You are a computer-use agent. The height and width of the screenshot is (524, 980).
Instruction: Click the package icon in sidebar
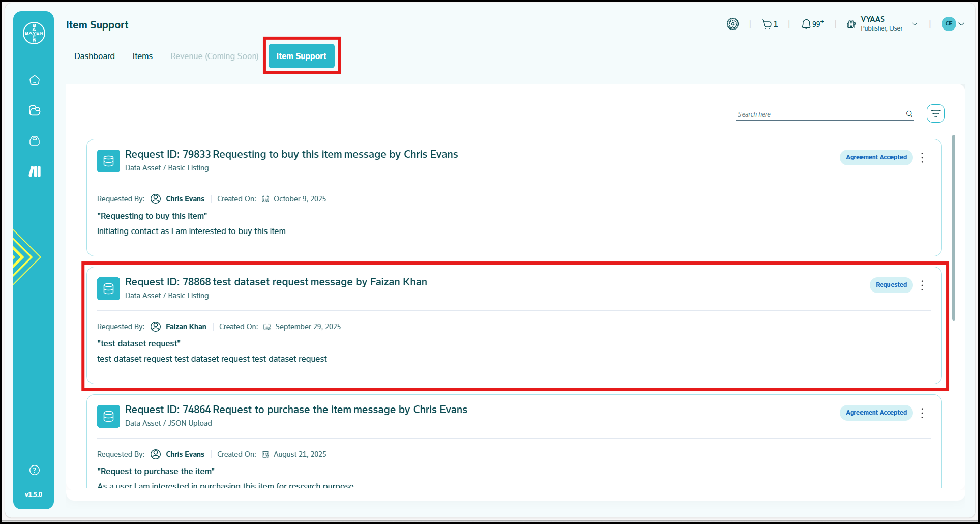tap(35, 141)
